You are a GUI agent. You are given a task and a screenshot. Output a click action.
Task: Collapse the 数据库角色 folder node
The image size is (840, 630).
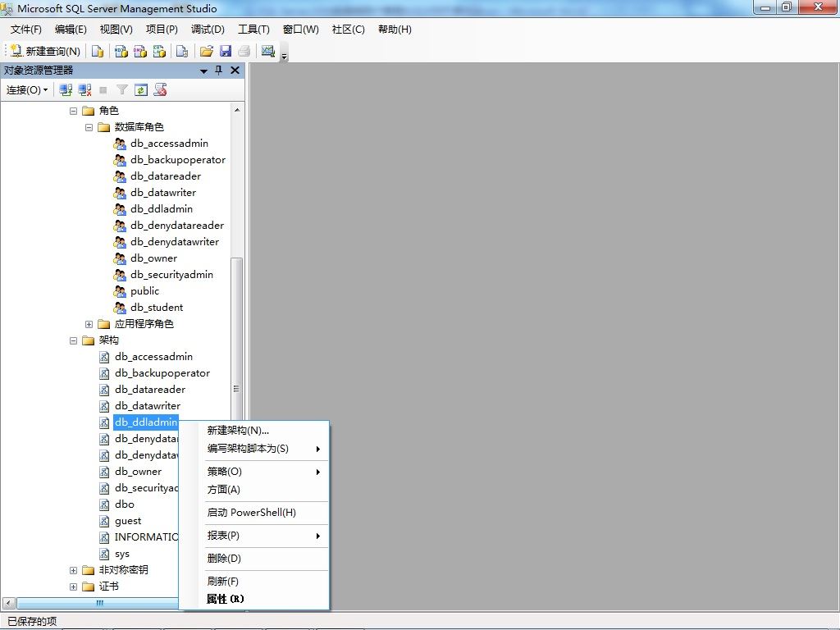[89, 127]
